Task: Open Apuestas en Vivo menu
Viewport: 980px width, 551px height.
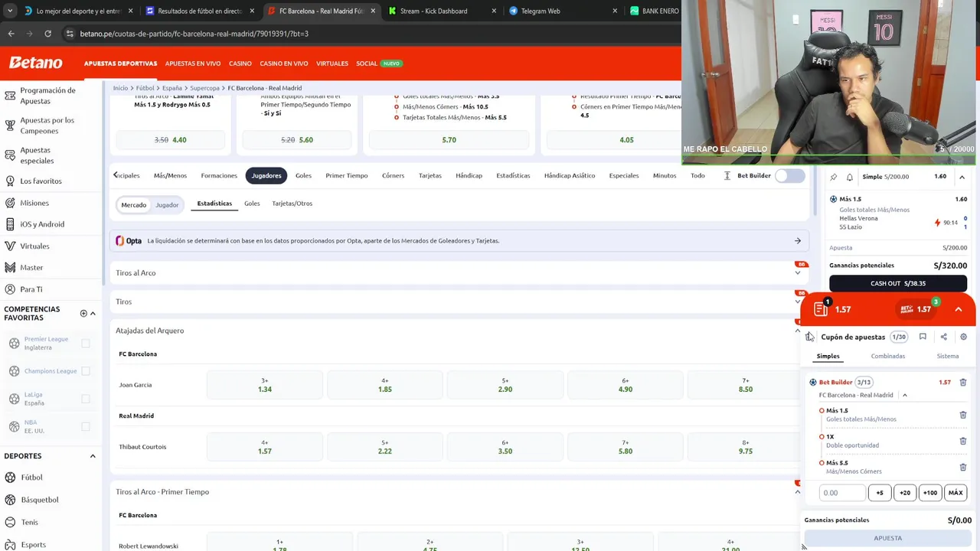Action: (193, 64)
